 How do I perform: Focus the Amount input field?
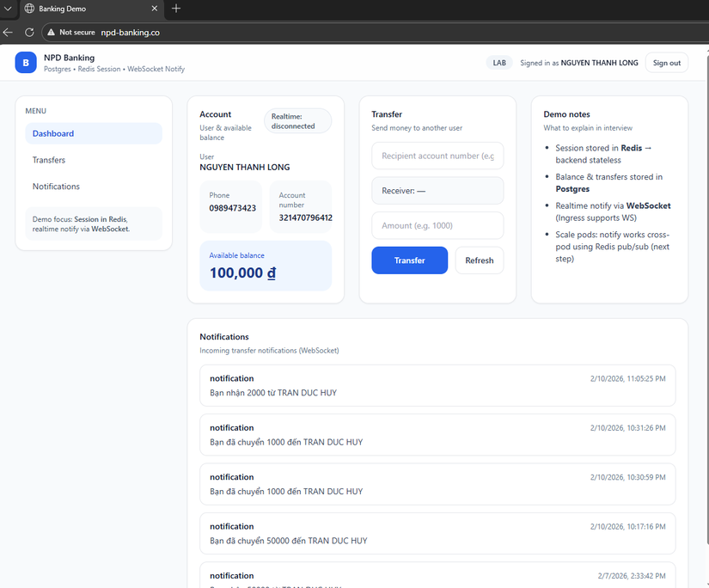tap(437, 225)
